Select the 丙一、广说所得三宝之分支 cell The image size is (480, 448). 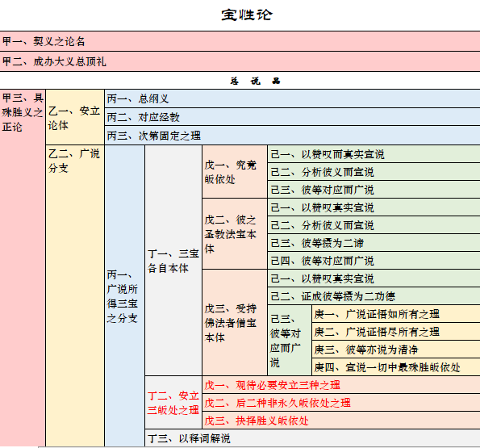(124, 295)
